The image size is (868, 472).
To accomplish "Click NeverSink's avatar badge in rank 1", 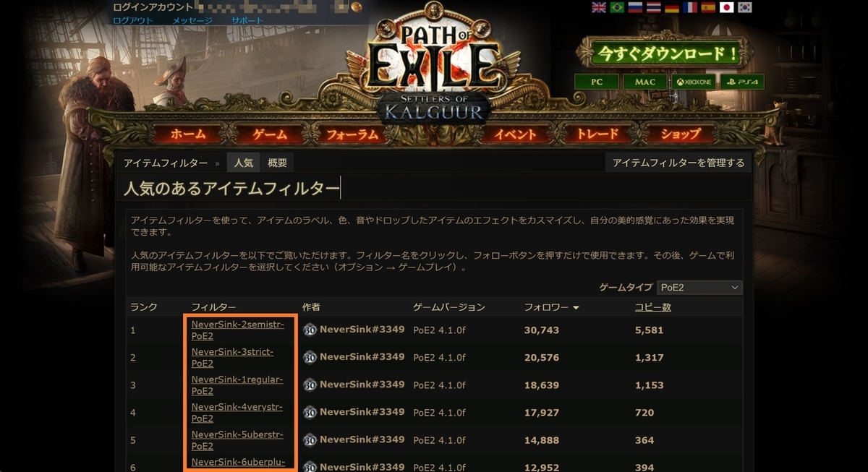I will (310, 330).
